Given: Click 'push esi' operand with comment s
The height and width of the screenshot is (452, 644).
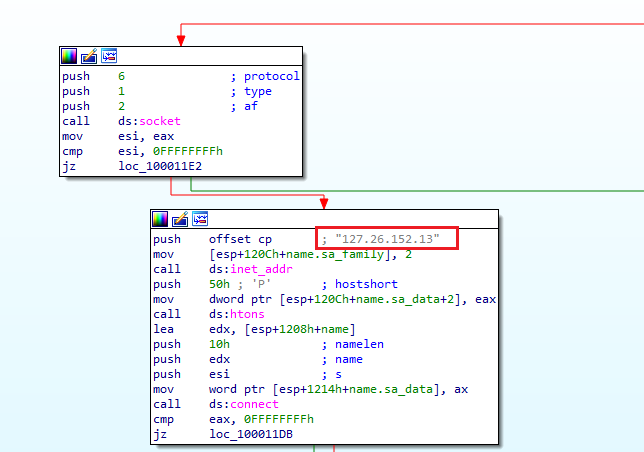Looking at the screenshot, I should (219, 374).
